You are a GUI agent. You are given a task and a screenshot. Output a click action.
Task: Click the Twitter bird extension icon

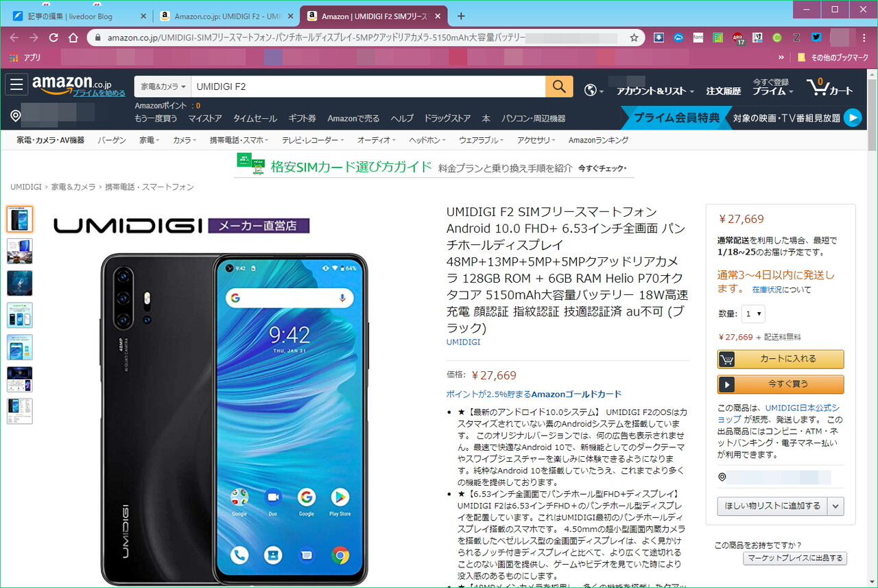tap(816, 38)
